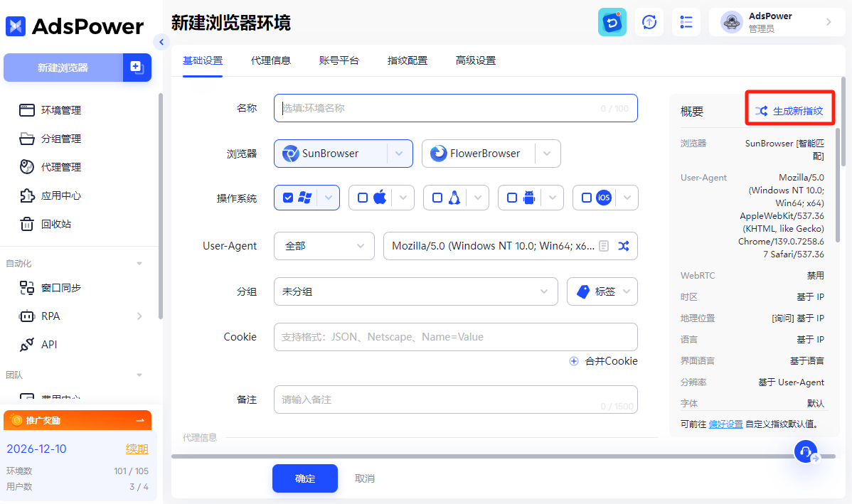Click the 新建浏览器 button
Viewport: 852px width, 504px height.
click(x=63, y=68)
